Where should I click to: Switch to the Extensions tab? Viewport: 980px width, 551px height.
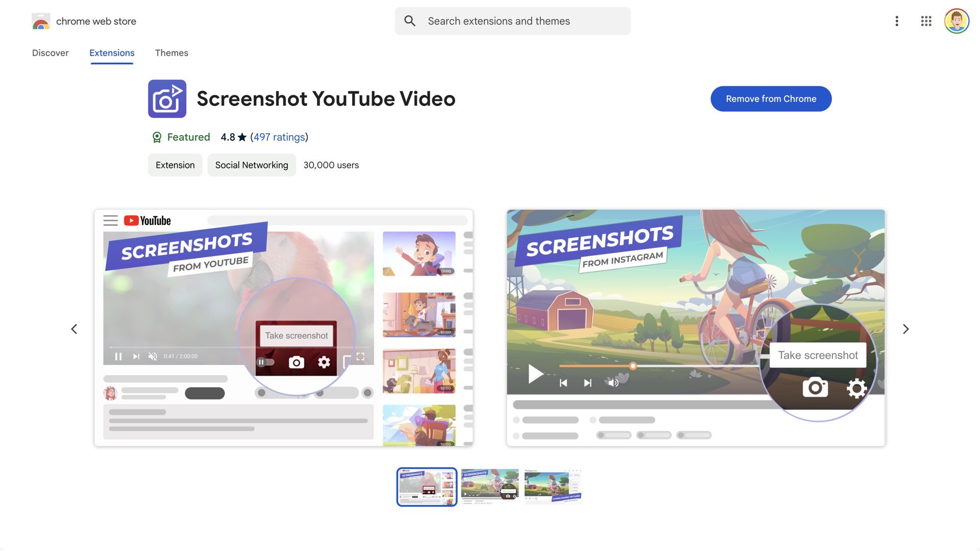pos(112,53)
